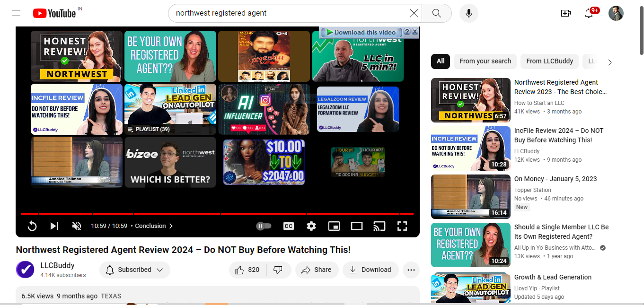Open Topper Station channel name

533,190
